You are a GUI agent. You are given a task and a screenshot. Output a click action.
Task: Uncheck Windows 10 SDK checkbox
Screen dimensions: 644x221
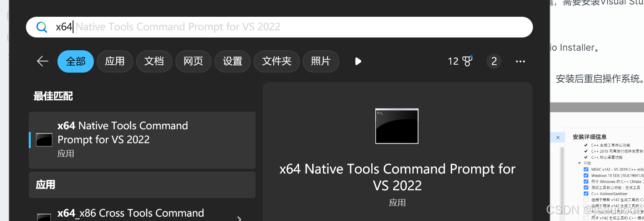coord(586,176)
